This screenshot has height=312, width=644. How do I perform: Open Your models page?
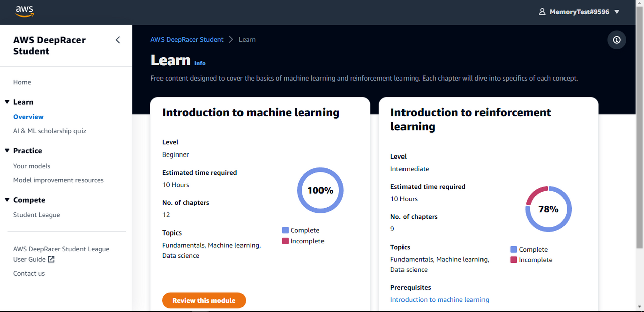click(x=32, y=166)
